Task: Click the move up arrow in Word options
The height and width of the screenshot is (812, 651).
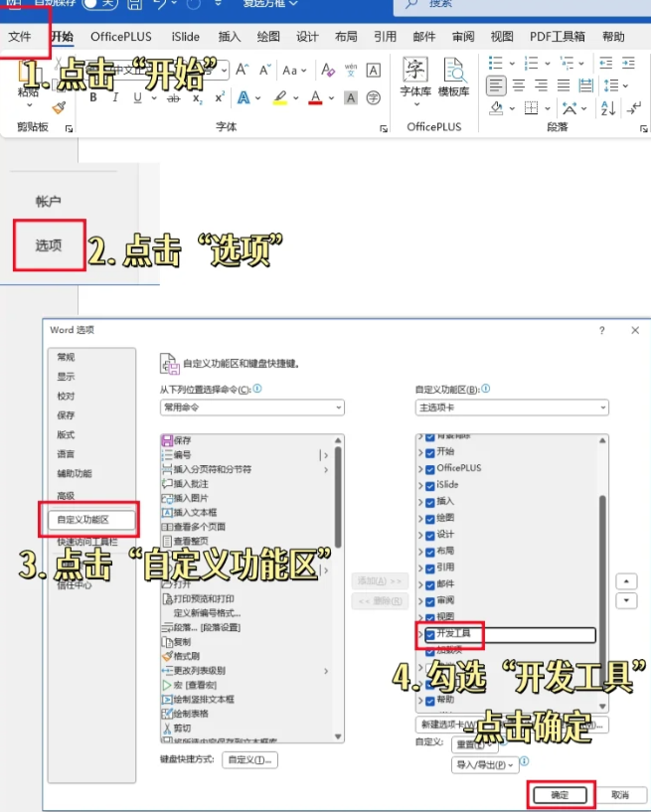Action: [626, 580]
